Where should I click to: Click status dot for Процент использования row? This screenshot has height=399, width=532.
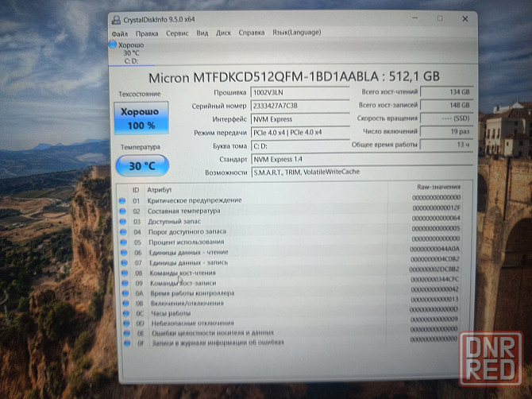tap(124, 242)
